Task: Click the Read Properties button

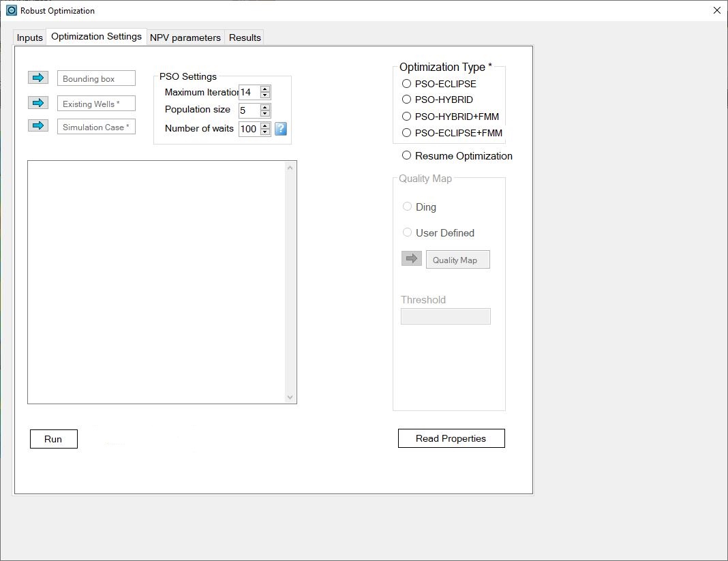Action: [x=451, y=438]
